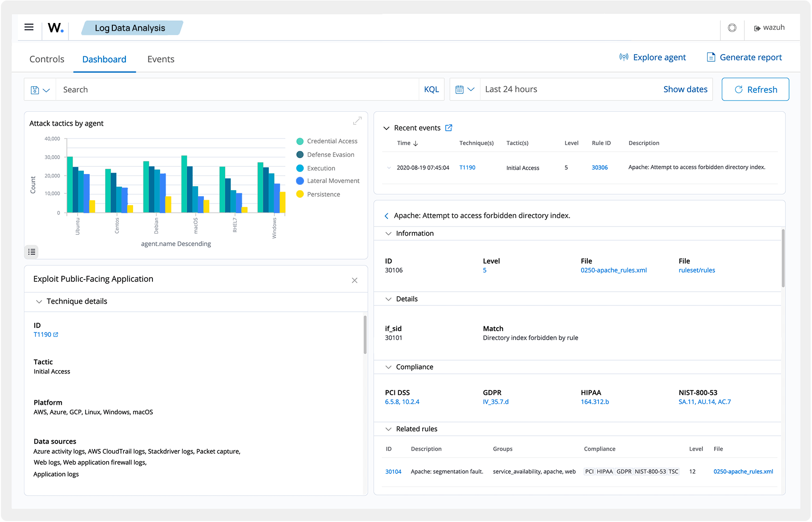
Task: Switch to the Controls tab
Action: (x=46, y=59)
